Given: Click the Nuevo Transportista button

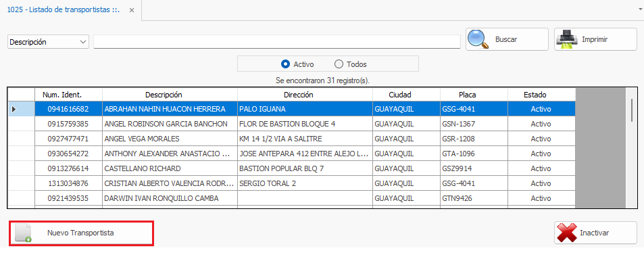Looking at the screenshot, I should pyautogui.click(x=81, y=233).
